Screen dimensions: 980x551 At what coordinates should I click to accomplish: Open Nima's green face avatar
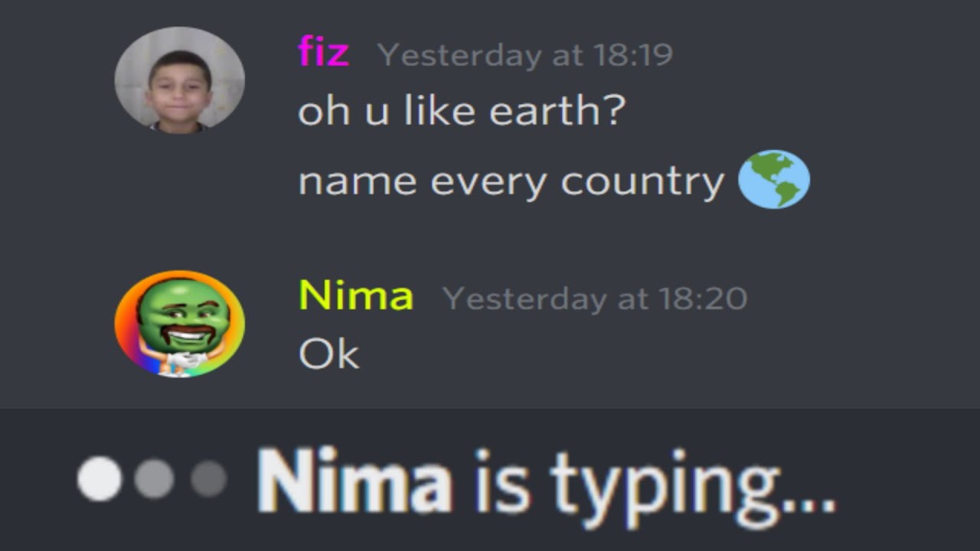[180, 324]
